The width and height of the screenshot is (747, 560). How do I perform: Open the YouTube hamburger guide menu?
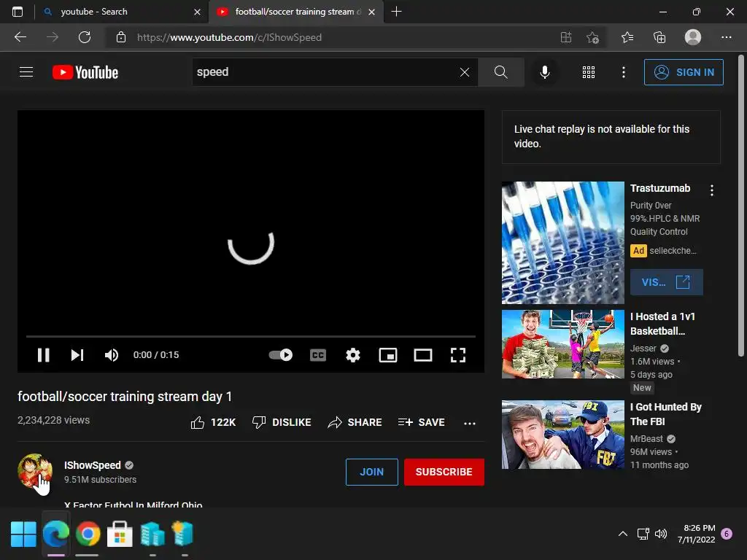[26, 72]
